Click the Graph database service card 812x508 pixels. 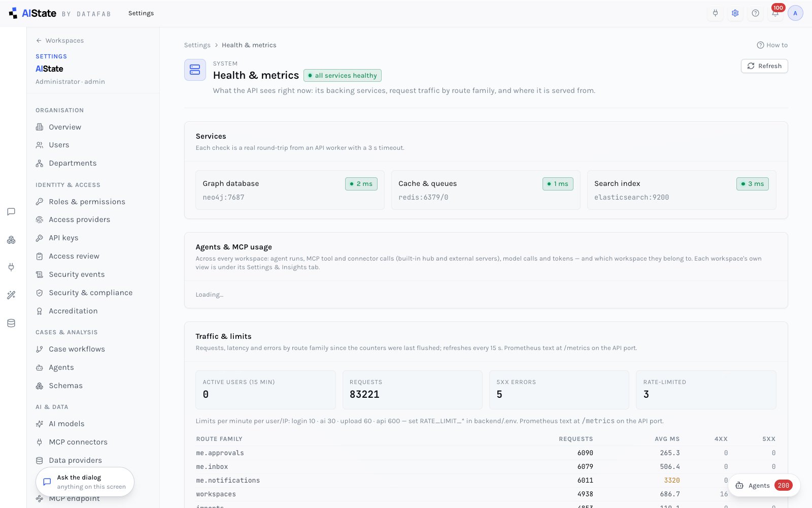click(x=290, y=190)
